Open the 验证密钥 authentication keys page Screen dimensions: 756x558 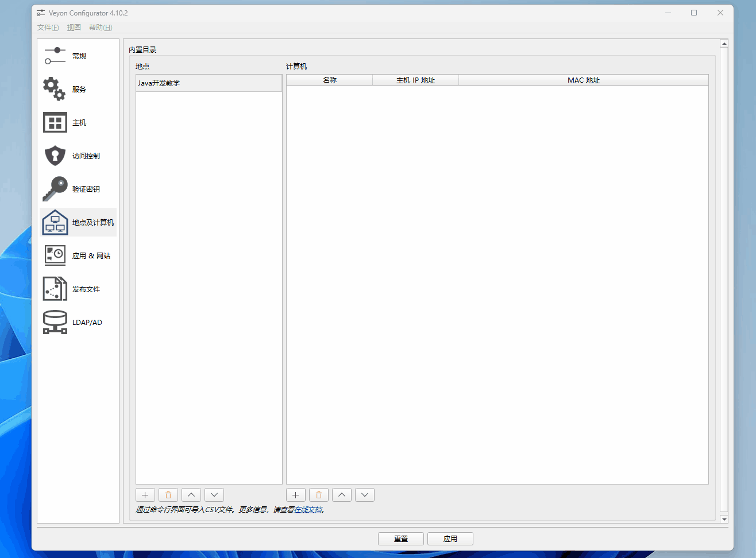click(x=78, y=189)
